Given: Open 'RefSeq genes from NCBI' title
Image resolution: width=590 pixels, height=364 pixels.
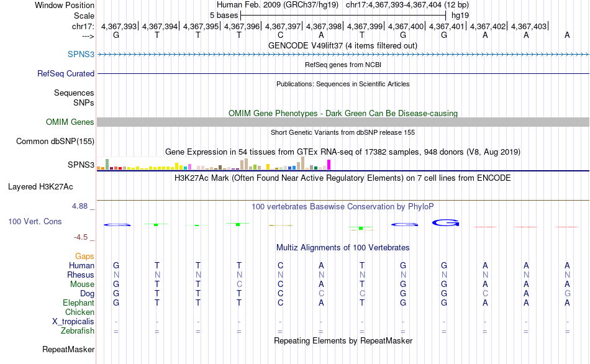Looking at the screenshot, I should tap(343, 65).
